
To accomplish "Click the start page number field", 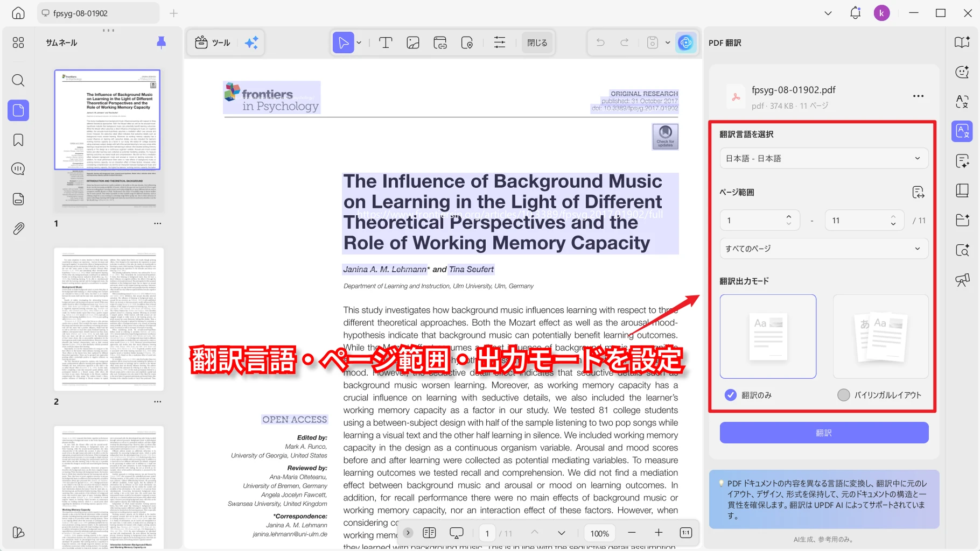I will tap(759, 220).
